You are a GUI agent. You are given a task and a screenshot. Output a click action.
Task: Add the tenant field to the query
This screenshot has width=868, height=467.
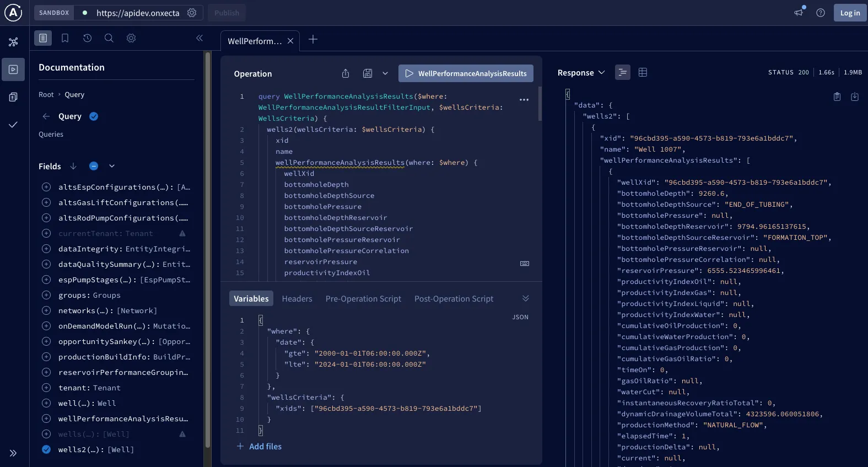(46, 388)
